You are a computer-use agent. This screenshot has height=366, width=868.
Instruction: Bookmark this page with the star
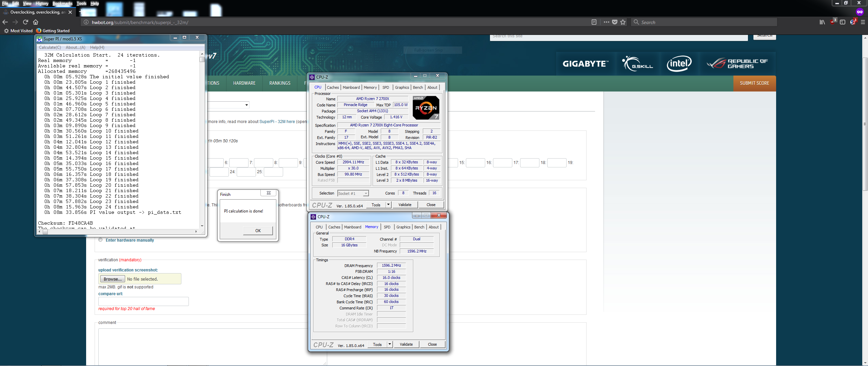[x=623, y=22]
